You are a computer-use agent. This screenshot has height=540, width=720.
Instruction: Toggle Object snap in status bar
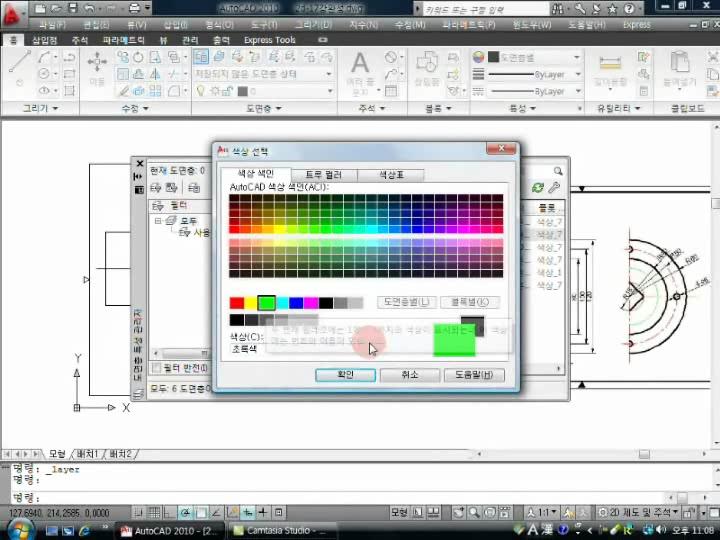pos(201,512)
